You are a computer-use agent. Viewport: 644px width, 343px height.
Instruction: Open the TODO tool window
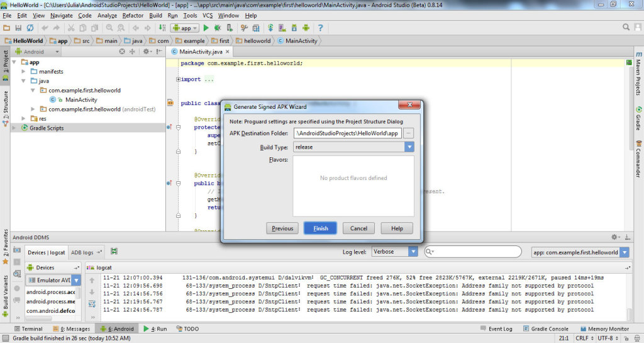[x=187, y=329]
